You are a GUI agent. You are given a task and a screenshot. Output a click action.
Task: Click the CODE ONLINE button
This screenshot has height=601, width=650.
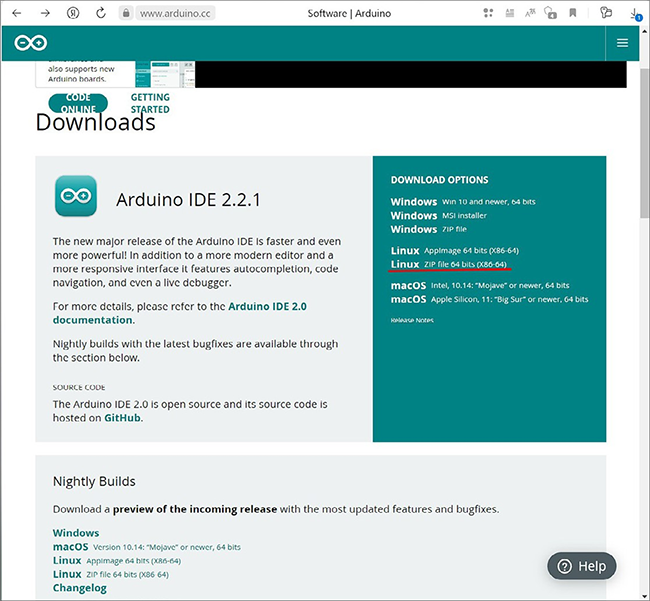pyautogui.click(x=78, y=103)
